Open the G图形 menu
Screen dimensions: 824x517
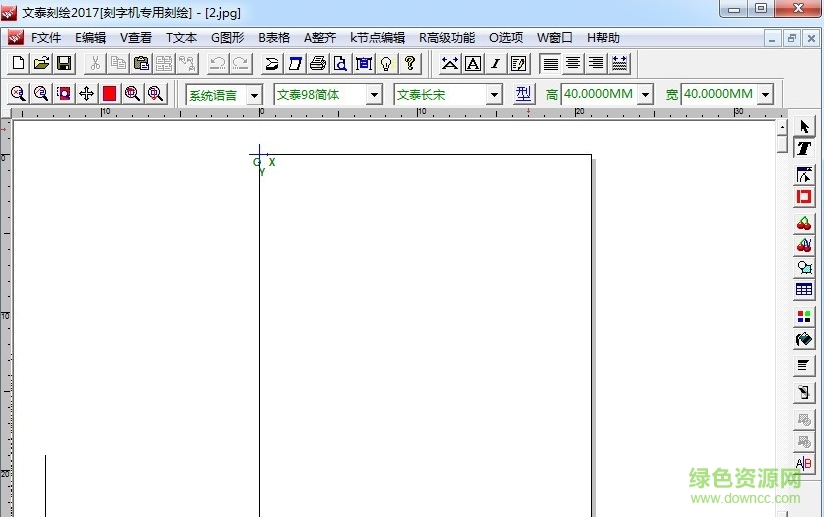(x=227, y=38)
